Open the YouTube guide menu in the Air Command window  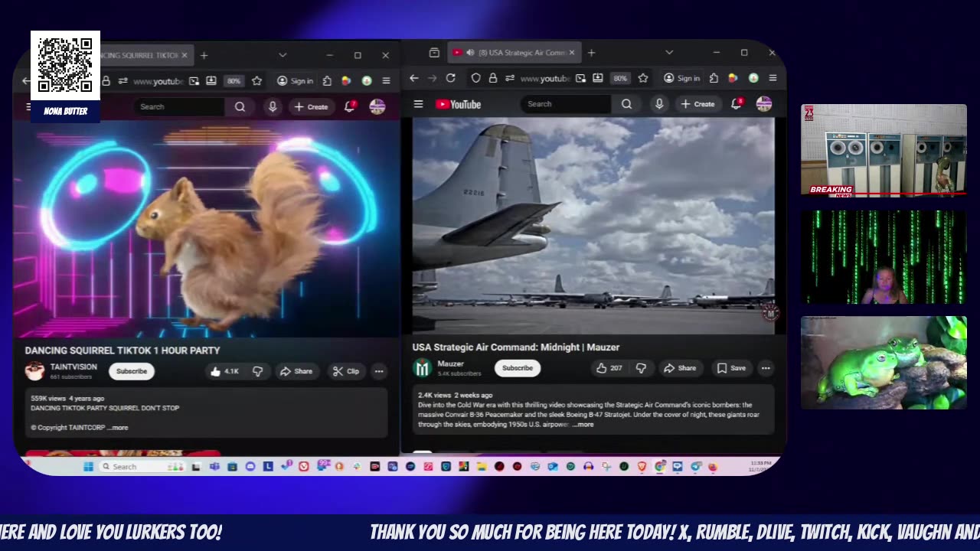pos(418,104)
